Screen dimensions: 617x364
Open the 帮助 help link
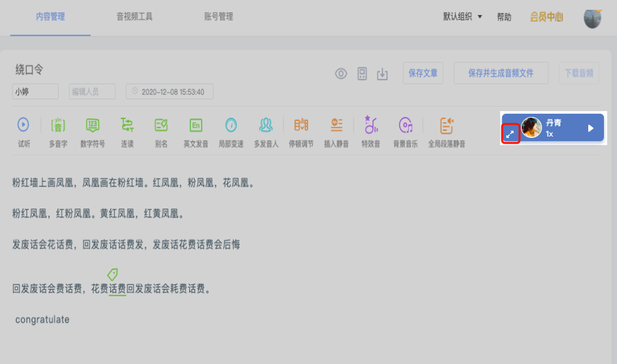(504, 17)
